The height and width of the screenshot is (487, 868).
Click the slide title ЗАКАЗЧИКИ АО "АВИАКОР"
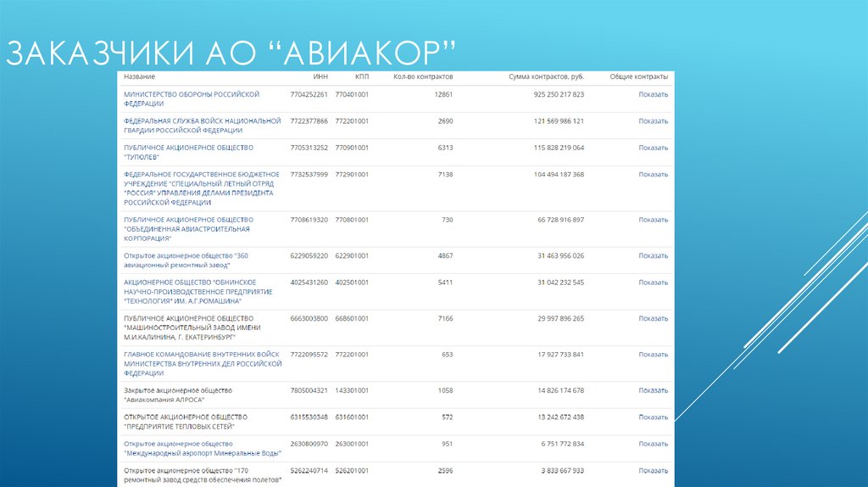point(231,53)
